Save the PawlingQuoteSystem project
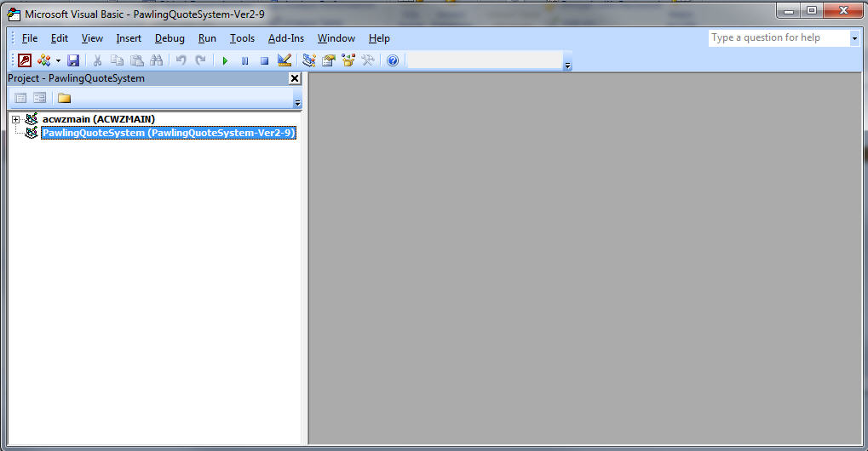This screenshot has width=868, height=451. (73, 60)
